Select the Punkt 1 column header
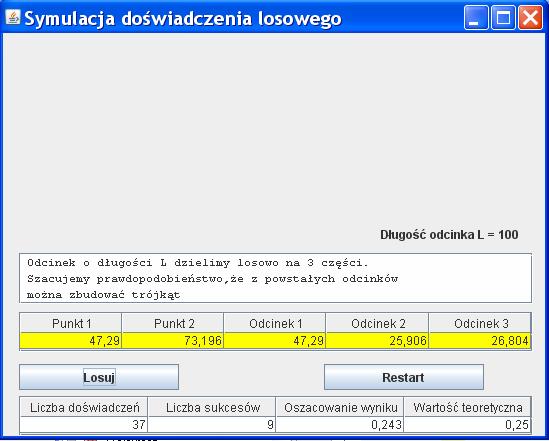The image size is (549, 441). pyautogui.click(x=71, y=323)
